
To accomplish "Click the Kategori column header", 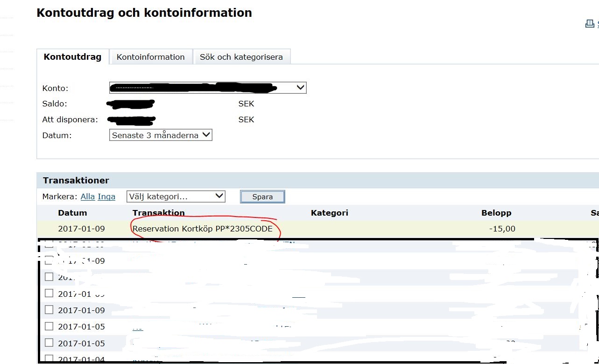I will (329, 213).
